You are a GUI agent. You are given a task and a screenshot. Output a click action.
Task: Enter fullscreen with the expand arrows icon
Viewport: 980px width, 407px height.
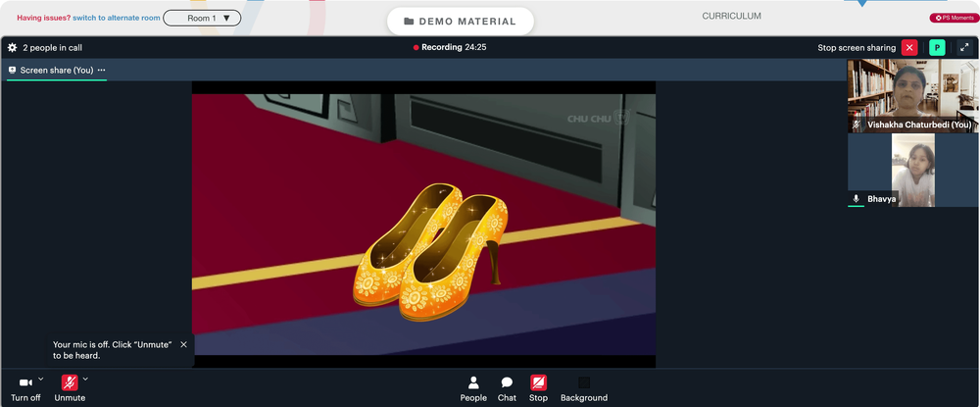tap(964, 47)
